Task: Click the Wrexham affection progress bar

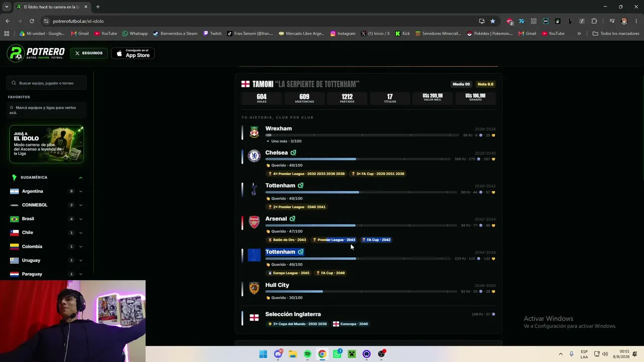Action: point(362,135)
